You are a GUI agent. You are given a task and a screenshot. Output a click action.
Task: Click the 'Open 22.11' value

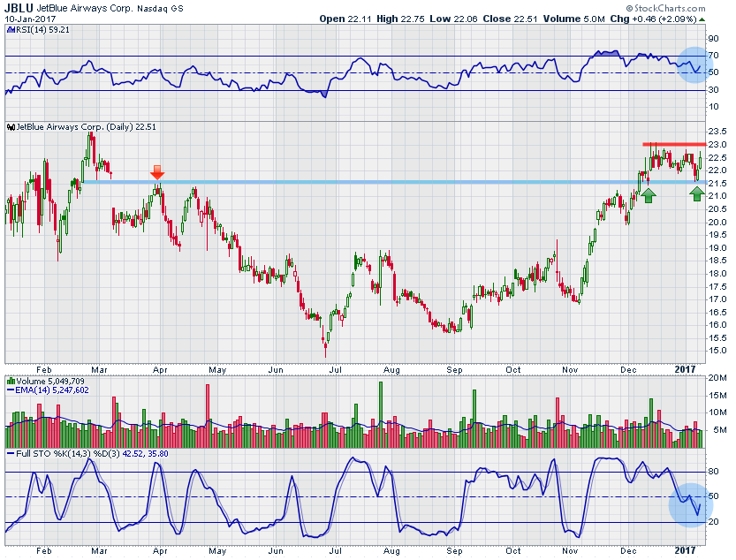click(x=345, y=19)
